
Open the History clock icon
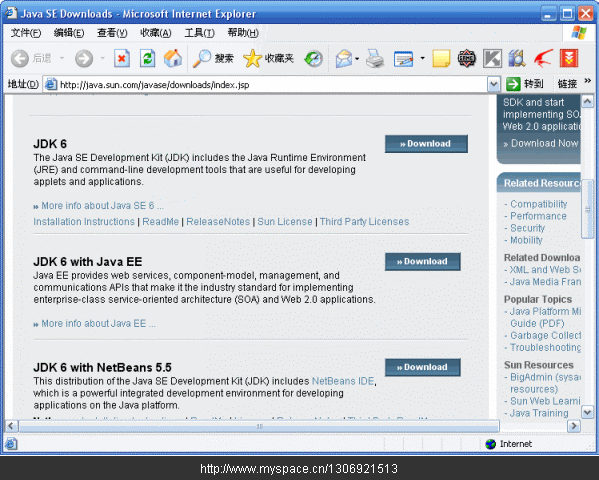click(x=314, y=58)
